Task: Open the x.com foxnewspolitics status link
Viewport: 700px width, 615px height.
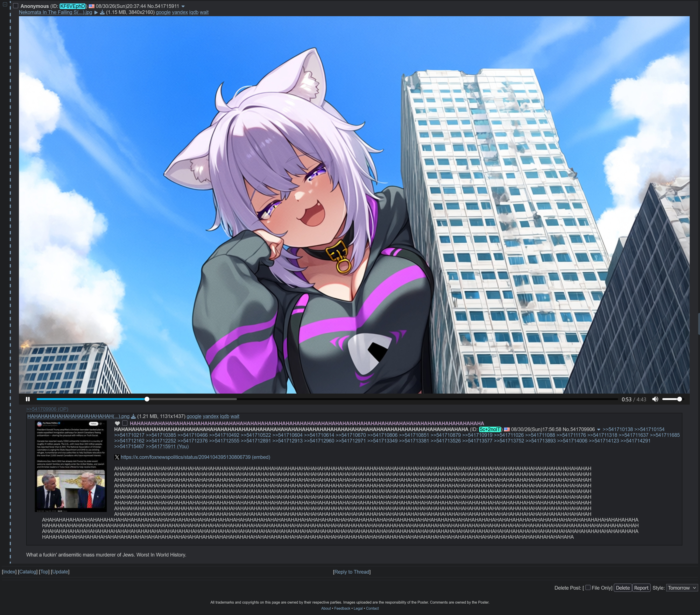Action: pyautogui.click(x=186, y=458)
